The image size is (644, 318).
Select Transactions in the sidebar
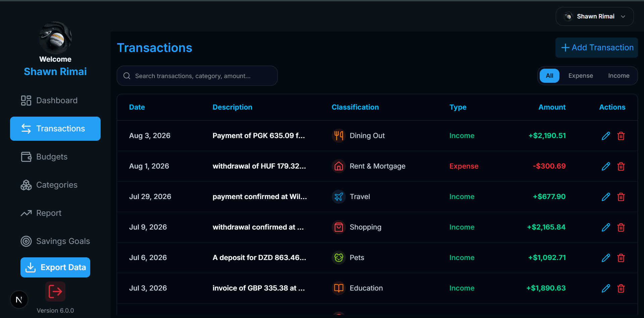pyautogui.click(x=55, y=129)
